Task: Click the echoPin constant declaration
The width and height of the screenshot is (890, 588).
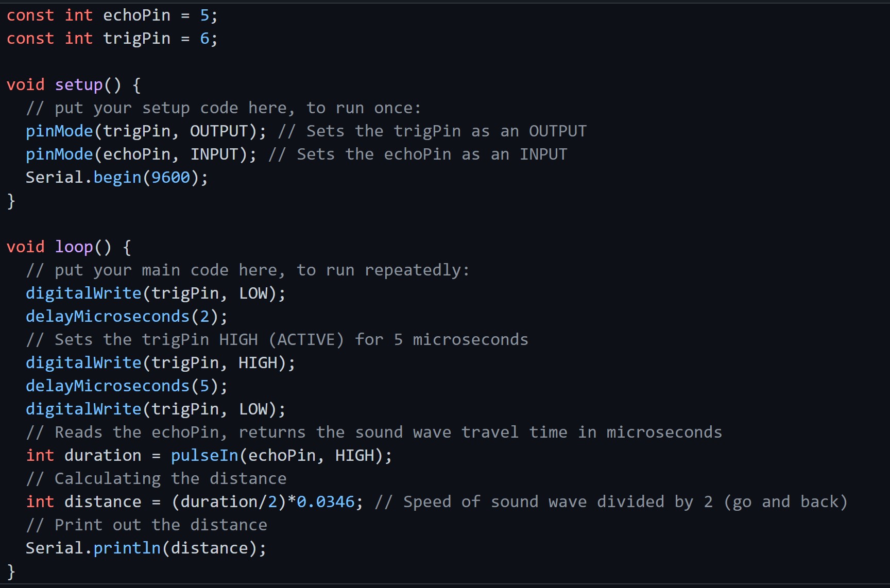Action: [112, 15]
